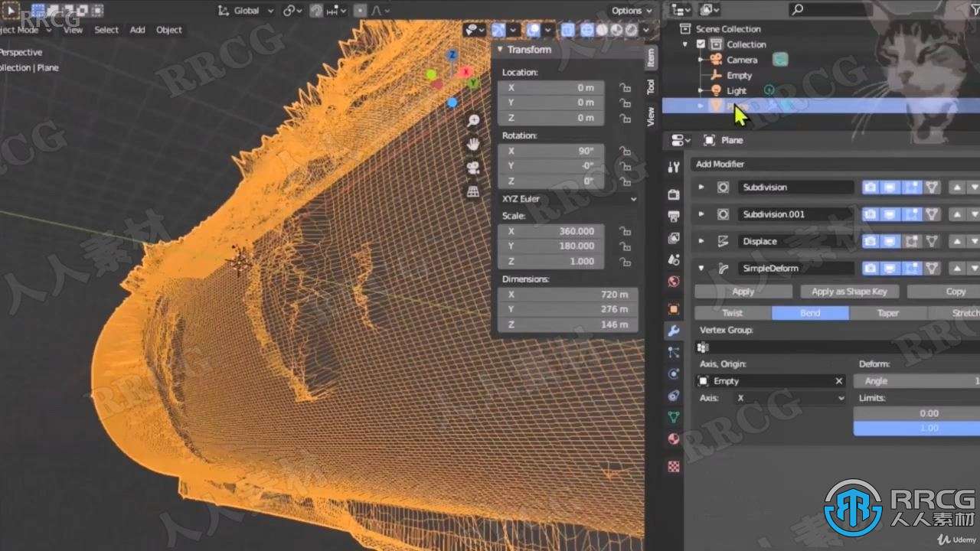Toggle Subdivision.001 viewport display button
980x551 pixels.
point(889,214)
